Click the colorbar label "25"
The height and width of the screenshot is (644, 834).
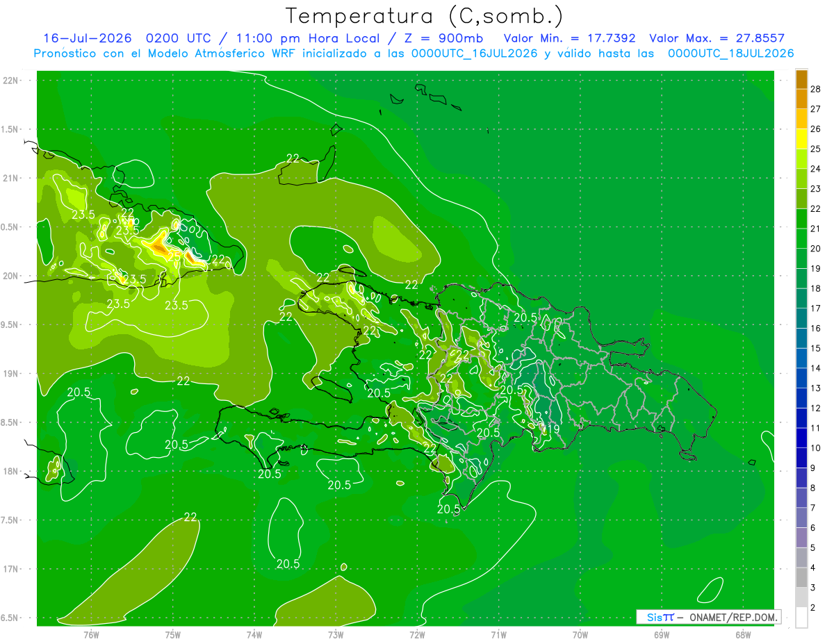point(816,149)
